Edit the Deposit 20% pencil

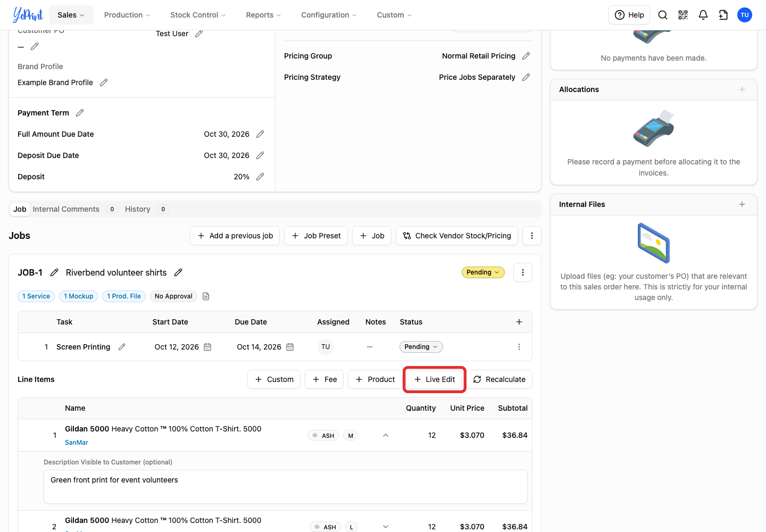pyautogui.click(x=260, y=177)
